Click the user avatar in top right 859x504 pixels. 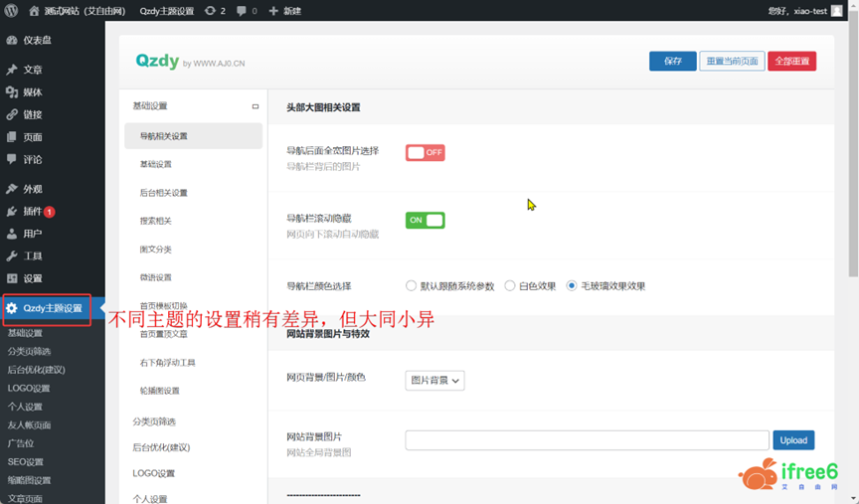pyautogui.click(x=837, y=11)
